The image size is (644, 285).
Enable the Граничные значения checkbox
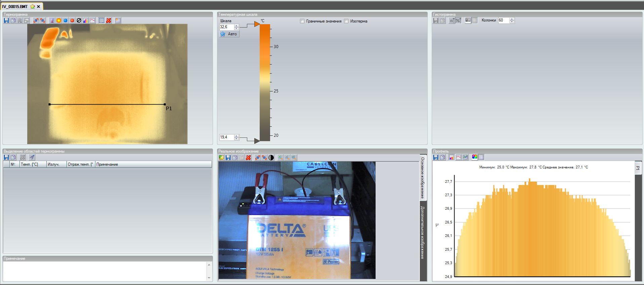pos(302,21)
